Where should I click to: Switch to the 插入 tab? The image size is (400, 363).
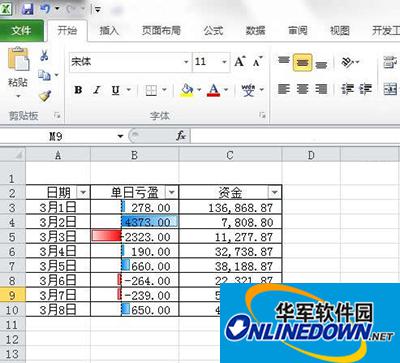click(x=109, y=31)
